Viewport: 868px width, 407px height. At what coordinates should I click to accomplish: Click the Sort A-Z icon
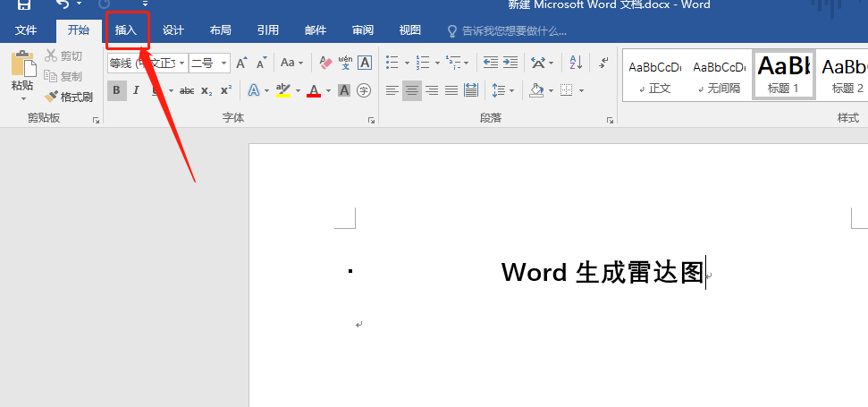tap(576, 63)
